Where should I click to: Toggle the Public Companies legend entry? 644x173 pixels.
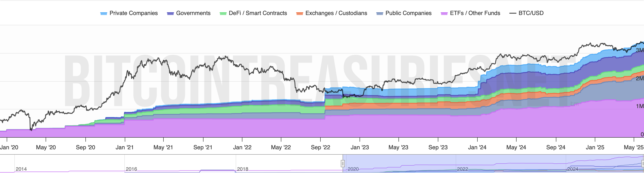pyautogui.click(x=404, y=13)
